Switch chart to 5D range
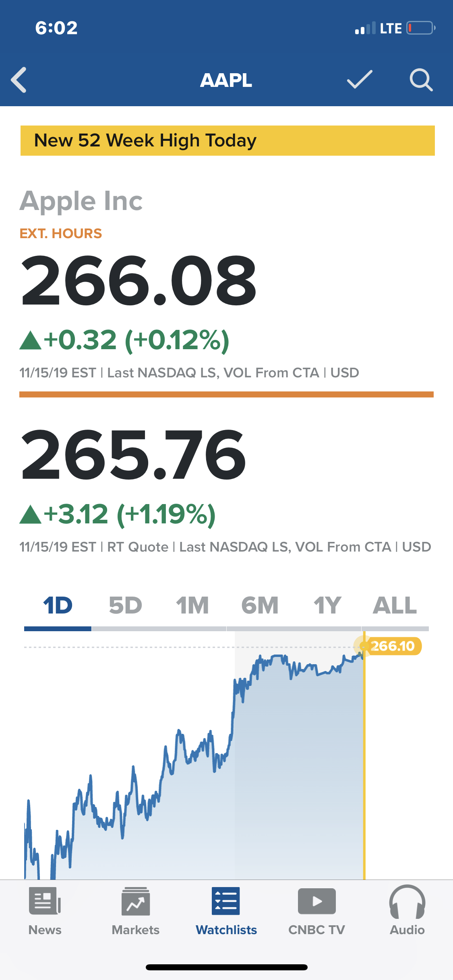The height and width of the screenshot is (980, 453). click(x=125, y=605)
